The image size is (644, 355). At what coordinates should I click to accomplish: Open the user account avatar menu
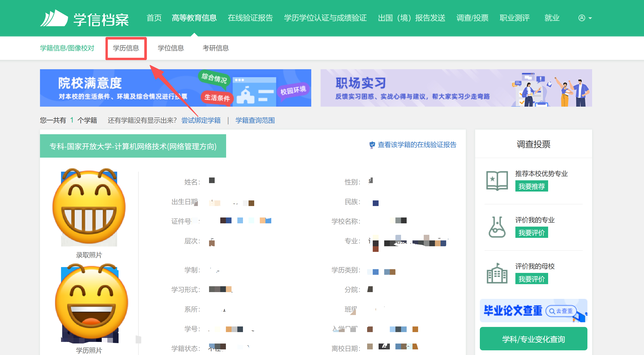click(585, 18)
